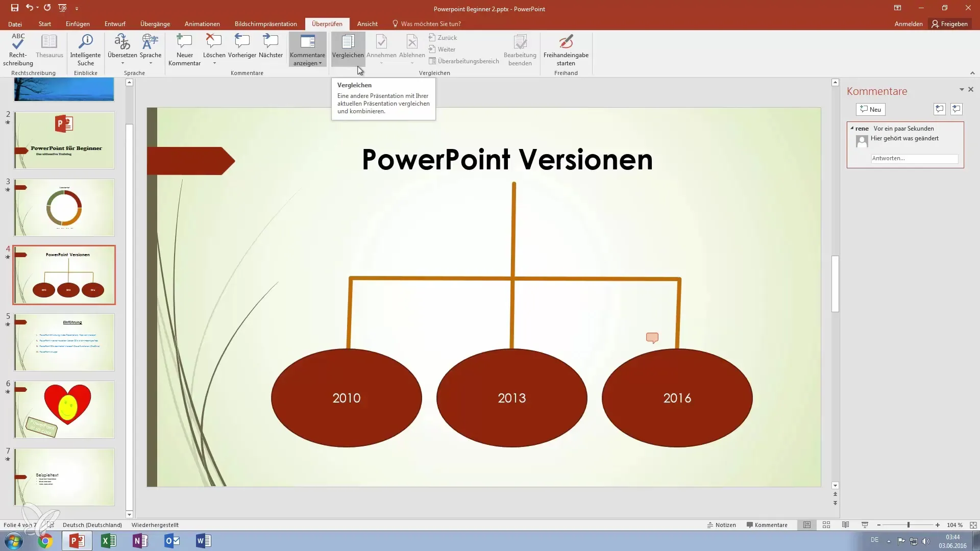The height and width of the screenshot is (551, 980).
Task: Expand Sprache dropdown arrow
Action: pos(151,63)
